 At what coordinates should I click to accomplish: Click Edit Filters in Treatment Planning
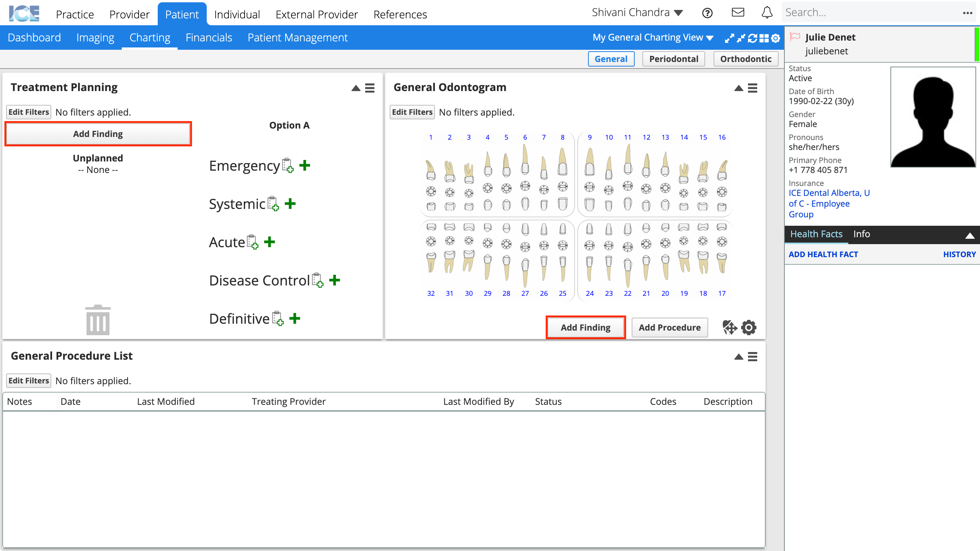(28, 112)
